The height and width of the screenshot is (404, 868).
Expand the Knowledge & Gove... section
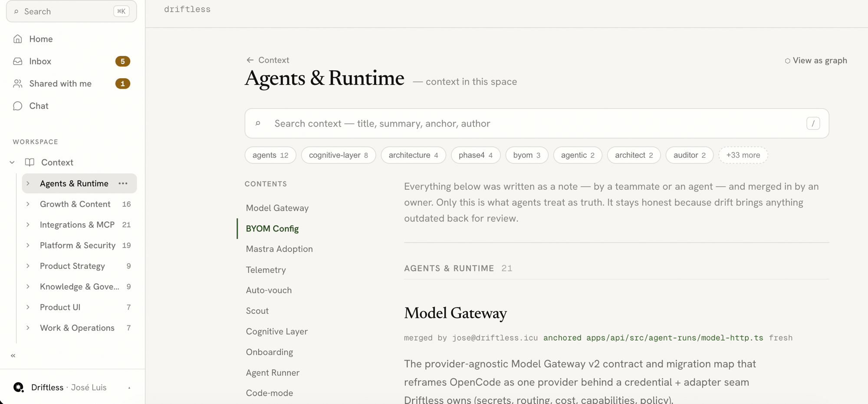28,287
